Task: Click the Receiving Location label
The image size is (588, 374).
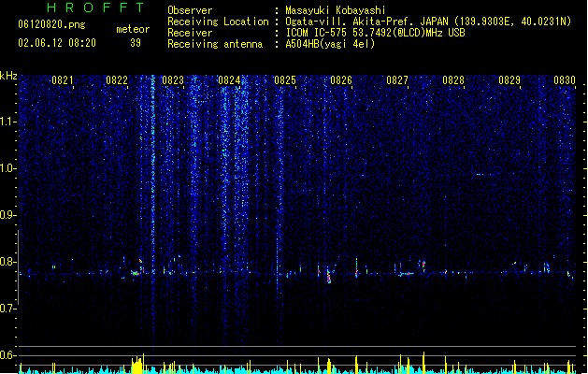Action: point(218,22)
